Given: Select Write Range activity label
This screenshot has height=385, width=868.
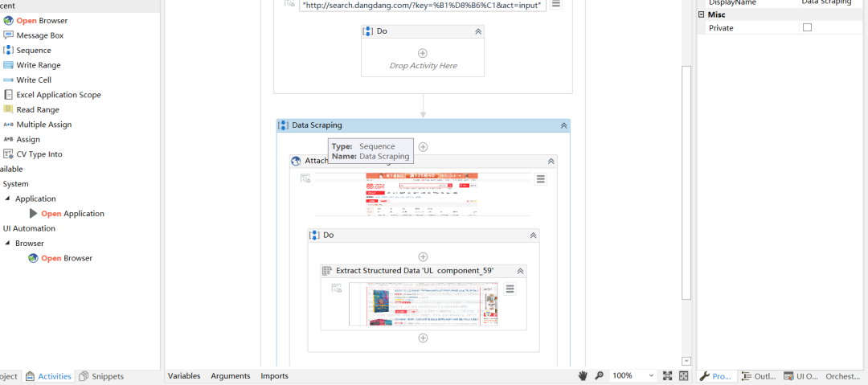Looking at the screenshot, I should 39,65.
